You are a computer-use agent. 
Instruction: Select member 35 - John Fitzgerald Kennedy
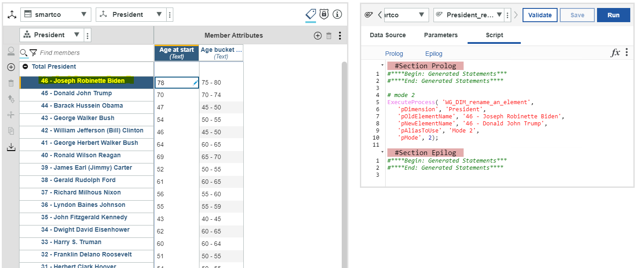[84, 218]
